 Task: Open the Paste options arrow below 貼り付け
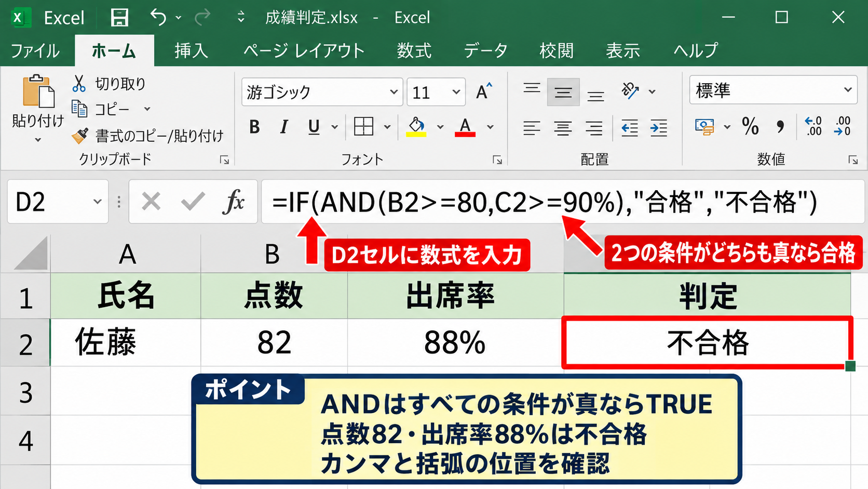[x=38, y=140]
